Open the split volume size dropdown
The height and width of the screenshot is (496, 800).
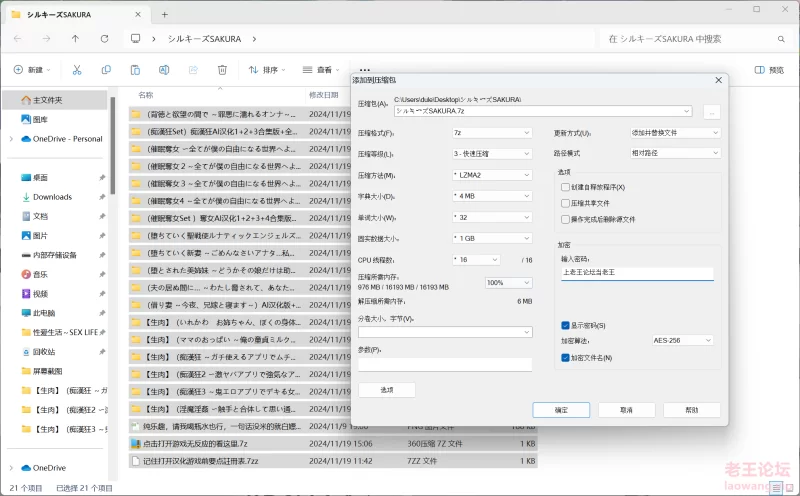tap(445, 332)
